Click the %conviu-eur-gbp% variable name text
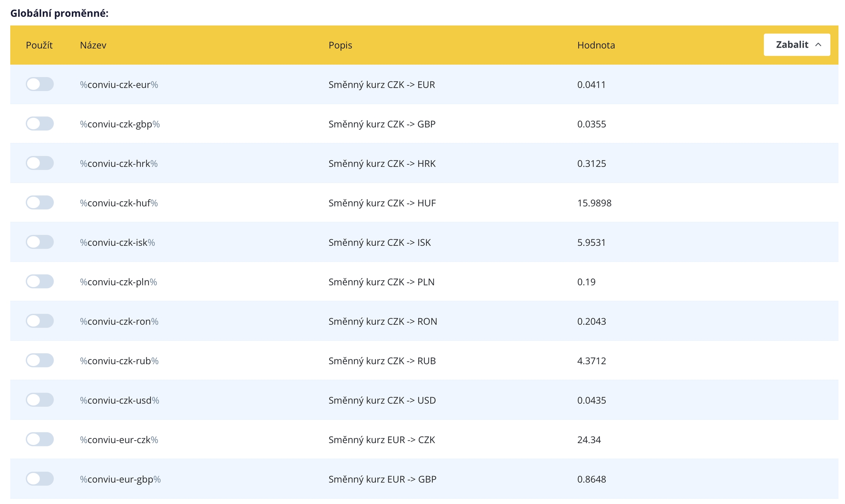 click(120, 479)
